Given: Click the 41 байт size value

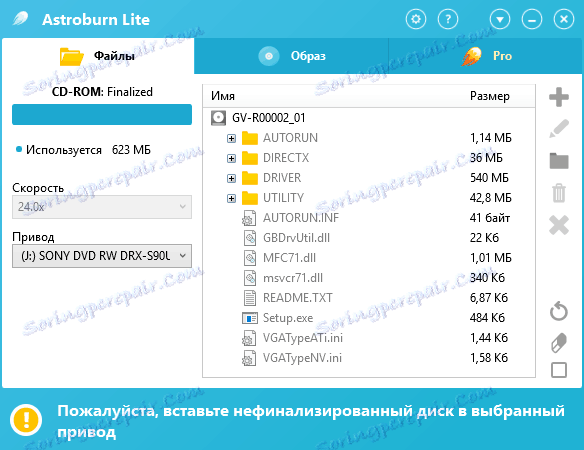Looking at the screenshot, I should click(x=490, y=218).
